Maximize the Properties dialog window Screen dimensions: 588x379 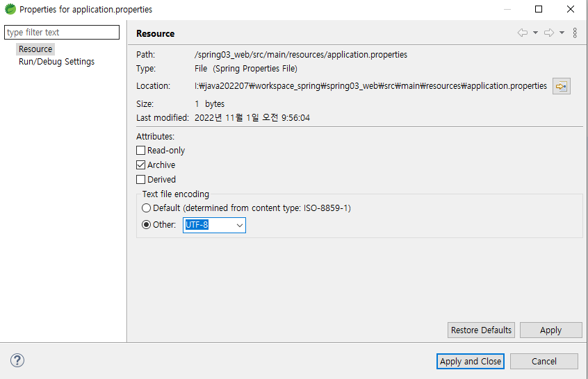pyautogui.click(x=539, y=9)
